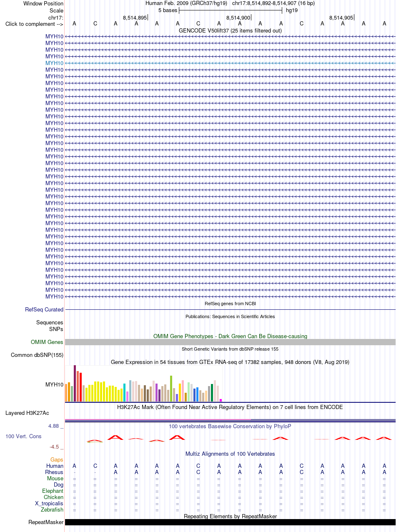Viewport: 396px width, 532px height.
Task: Select the MYH10 label beside the GTEx bar chart
Action: coord(55,384)
